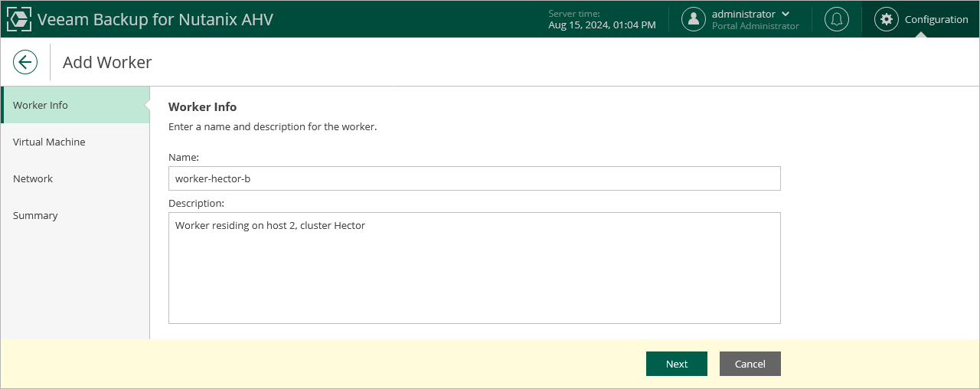Image resolution: width=980 pixels, height=389 pixels.
Task: Click the Worker Info section heading
Action: pyautogui.click(x=203, y=106)
